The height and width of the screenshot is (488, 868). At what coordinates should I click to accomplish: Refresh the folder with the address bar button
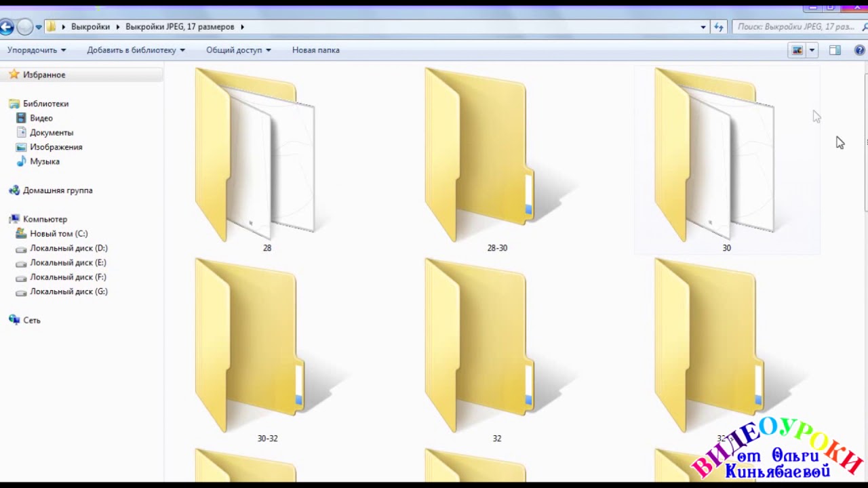coord(719,27)
